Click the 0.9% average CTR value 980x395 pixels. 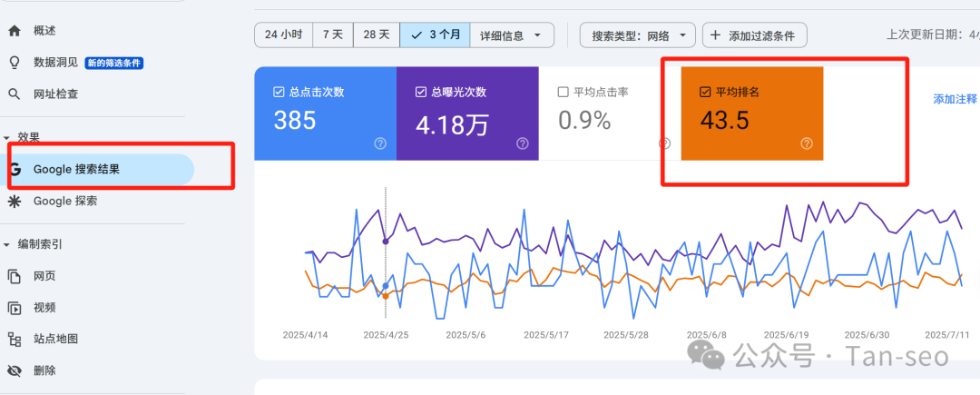pos(584,120)
